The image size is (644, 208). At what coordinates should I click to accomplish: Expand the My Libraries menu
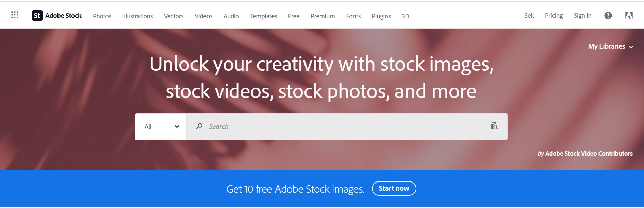611,46
